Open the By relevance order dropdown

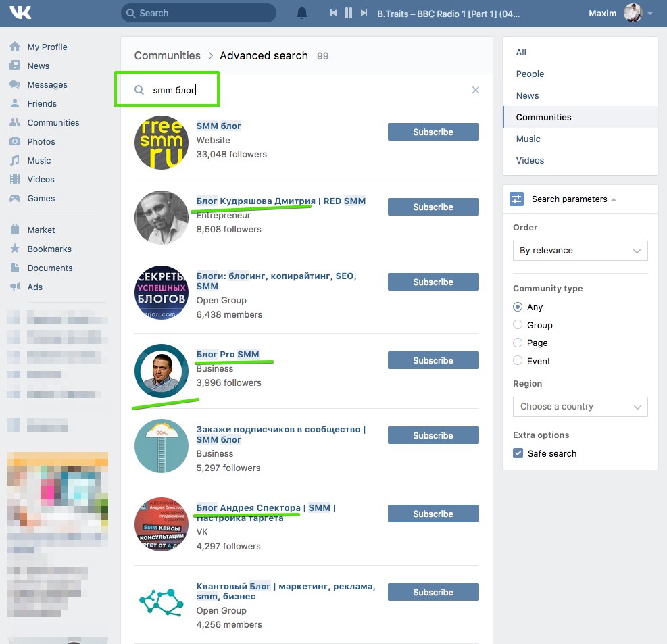tap(580, 251)
